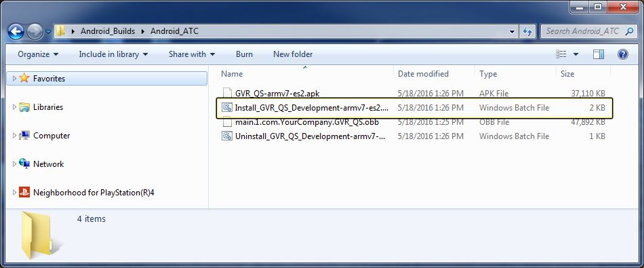Click the Computer monitor icon
The height and width of the screenshot is (268, 644).
[24, 136]
